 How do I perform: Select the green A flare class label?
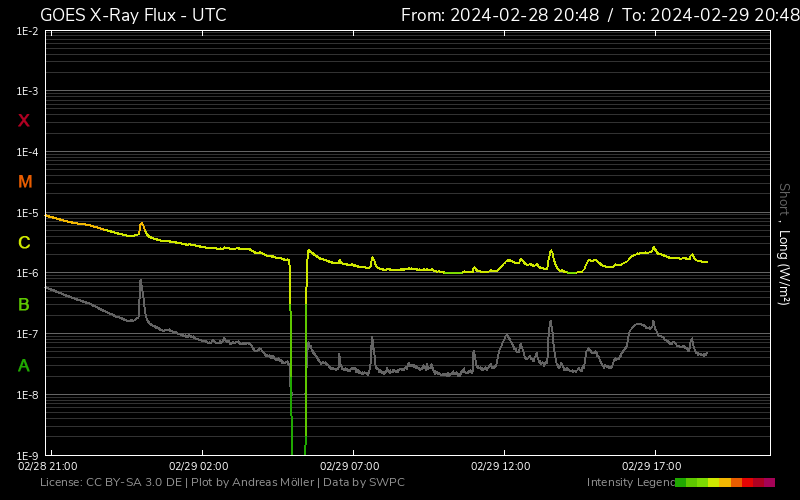pyautogui.click(x=23, y=365)
